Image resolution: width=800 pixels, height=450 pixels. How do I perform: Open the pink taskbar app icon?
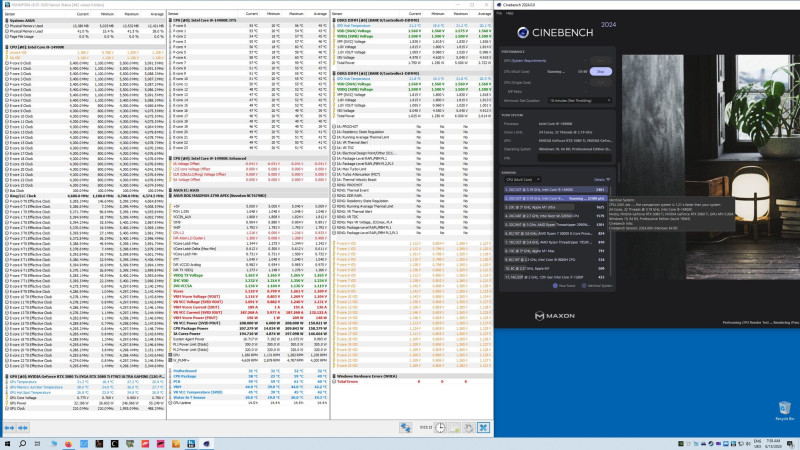pos(160,444)
